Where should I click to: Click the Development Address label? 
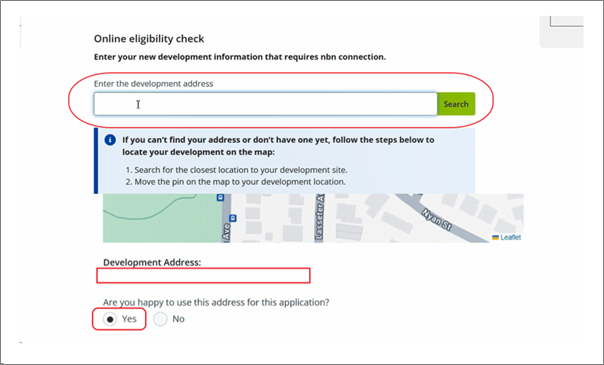click(x=152, y=262)
